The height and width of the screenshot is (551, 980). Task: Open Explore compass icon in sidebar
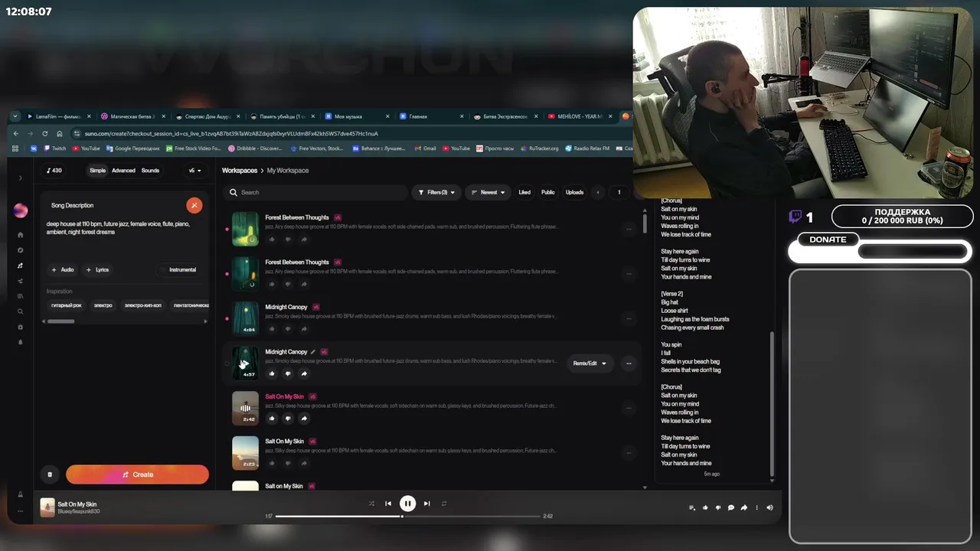point(21,250)
